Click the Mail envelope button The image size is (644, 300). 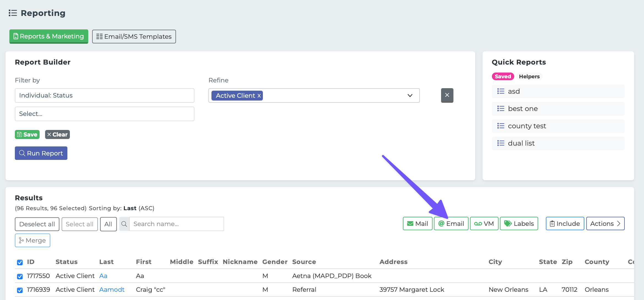point(417,224)
